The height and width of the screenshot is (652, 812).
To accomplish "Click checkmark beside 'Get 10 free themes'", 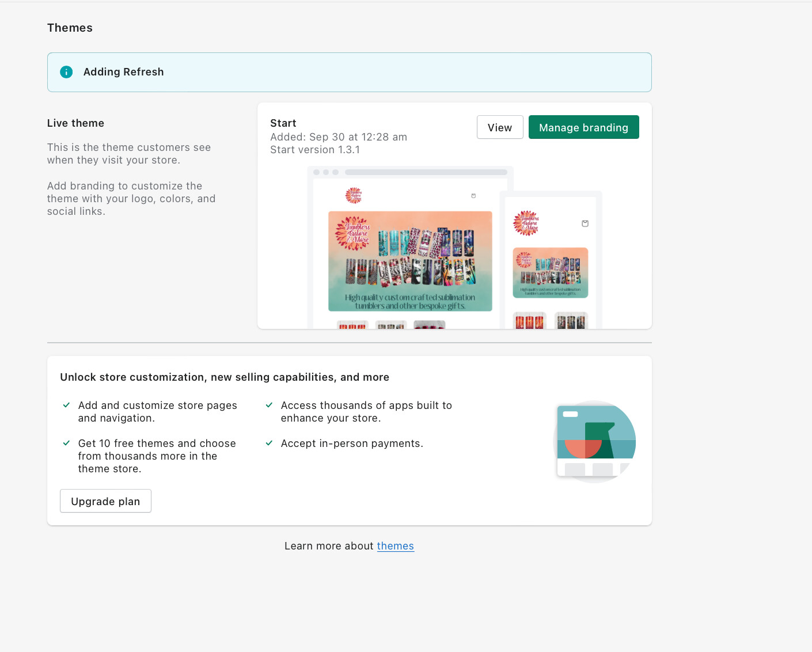I will (66, 443).
